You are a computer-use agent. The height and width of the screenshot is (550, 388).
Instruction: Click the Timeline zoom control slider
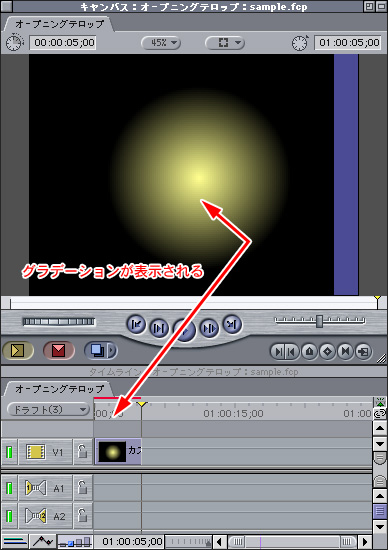[x=188, y=542]
